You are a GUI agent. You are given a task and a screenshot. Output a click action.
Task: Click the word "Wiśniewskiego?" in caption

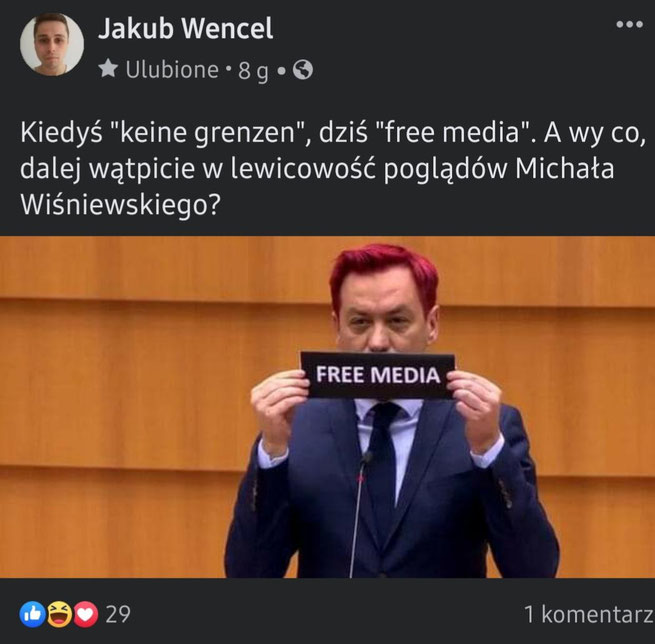(120, 205)
